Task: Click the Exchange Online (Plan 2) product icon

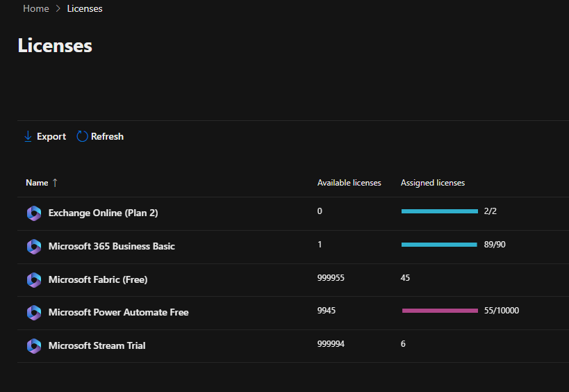Action: coord(34,213)
